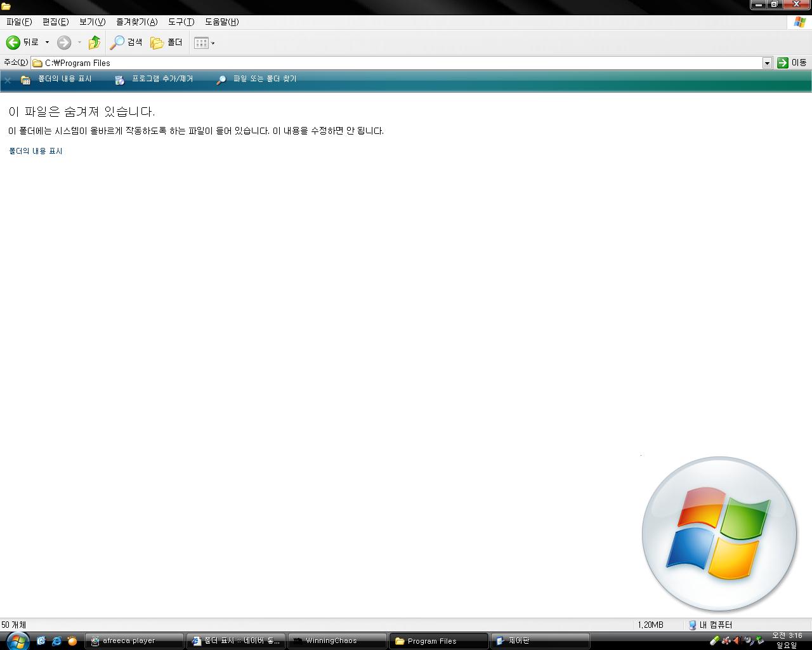Toggle the Folders (폴더) pane button
The image size is (812, 650).
pyautogui.click(x=166, y=43)
